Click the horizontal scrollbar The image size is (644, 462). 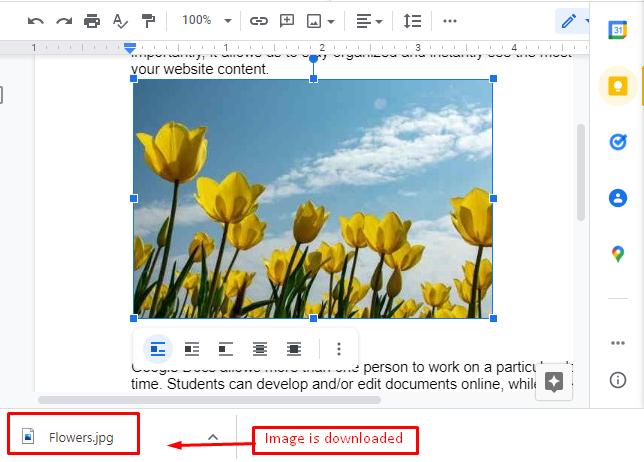[x=209, y=400]
